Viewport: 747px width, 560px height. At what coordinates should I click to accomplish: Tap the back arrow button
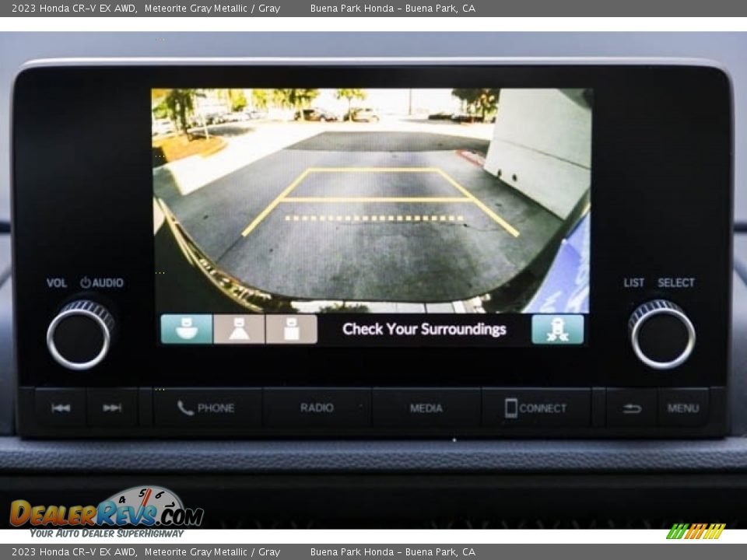point(632,408)
